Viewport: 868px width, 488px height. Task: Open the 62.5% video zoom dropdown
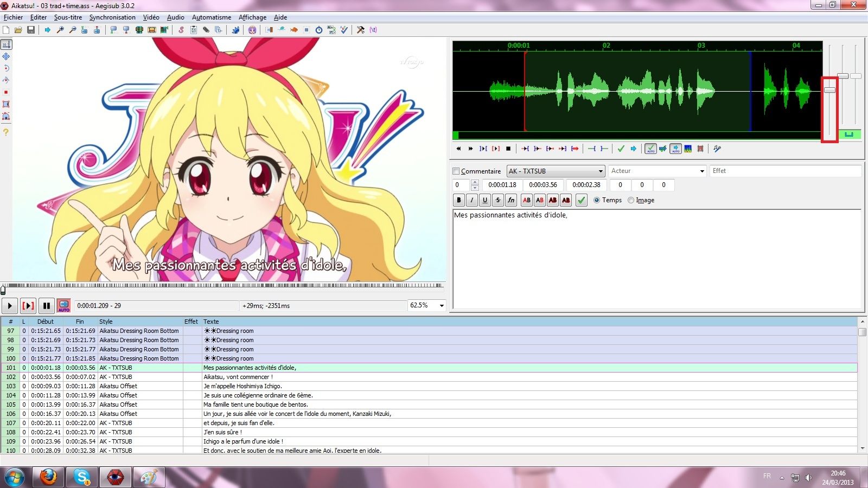pos(441,306)
